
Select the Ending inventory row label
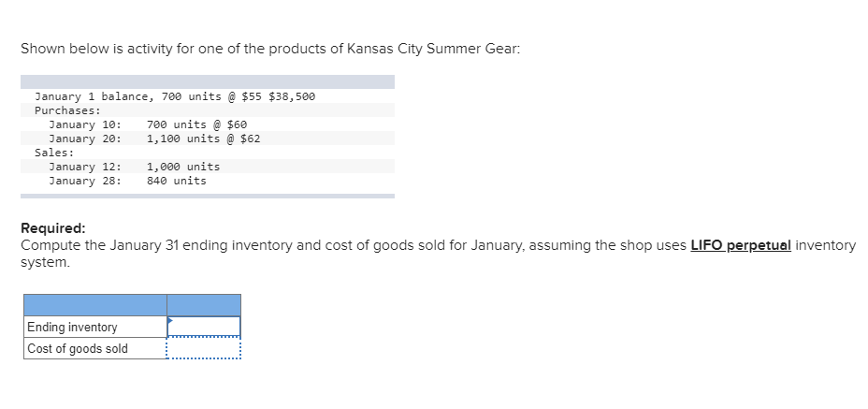pos(72,328)
